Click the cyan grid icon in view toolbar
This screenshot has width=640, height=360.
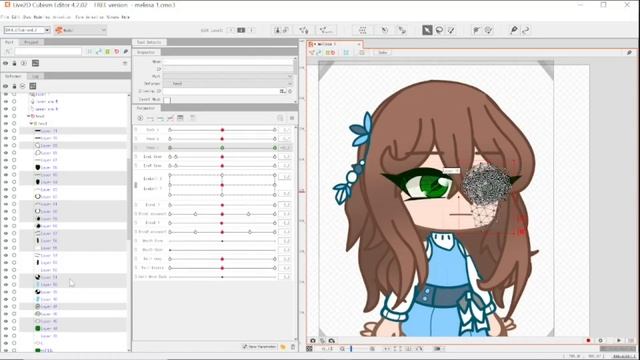click(346, 53)
